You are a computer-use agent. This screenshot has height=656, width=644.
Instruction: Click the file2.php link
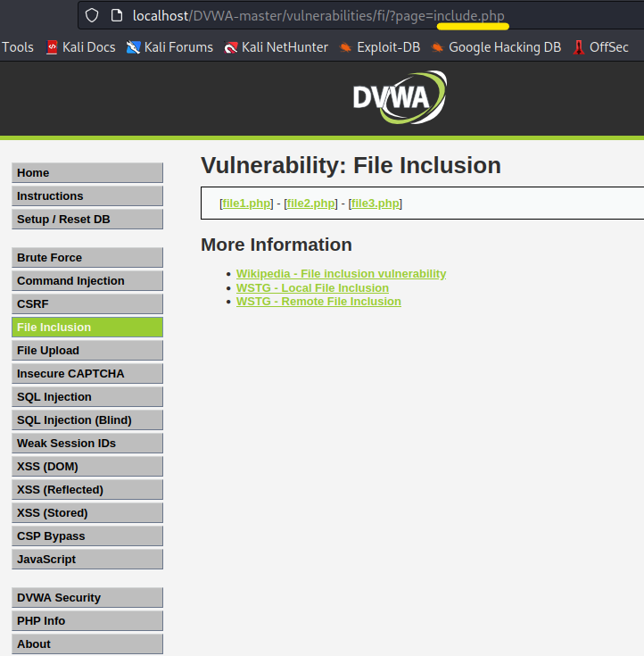[x=310, y=203]
